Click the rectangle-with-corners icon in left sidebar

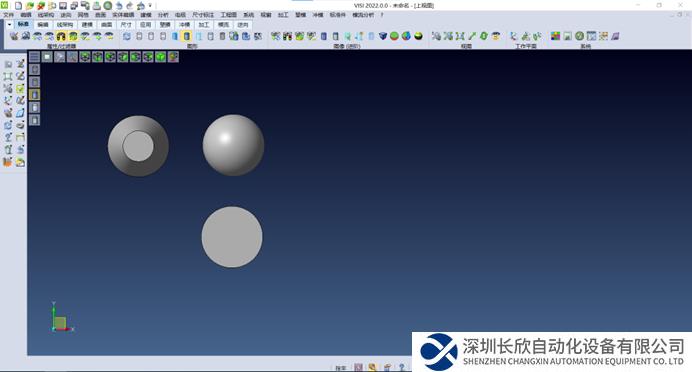pyautogui.click(x=8, y=76)
